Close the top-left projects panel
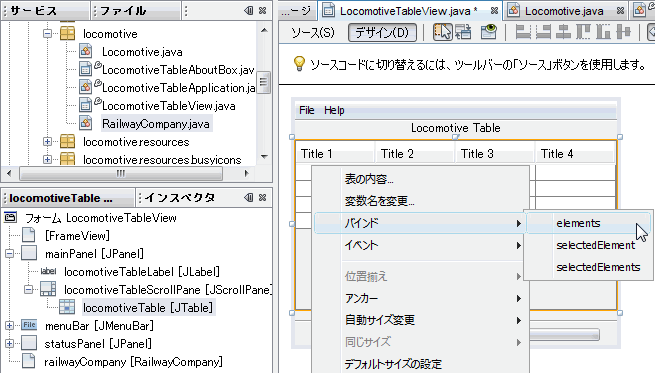This screenshot has height=373, width=655. click(262, 10)
